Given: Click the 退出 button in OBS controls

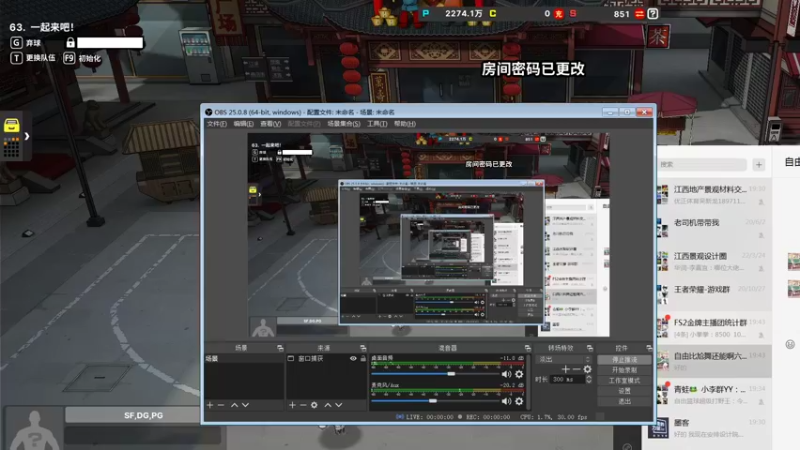Looking at the screenshot, I should tap(624, 402).
